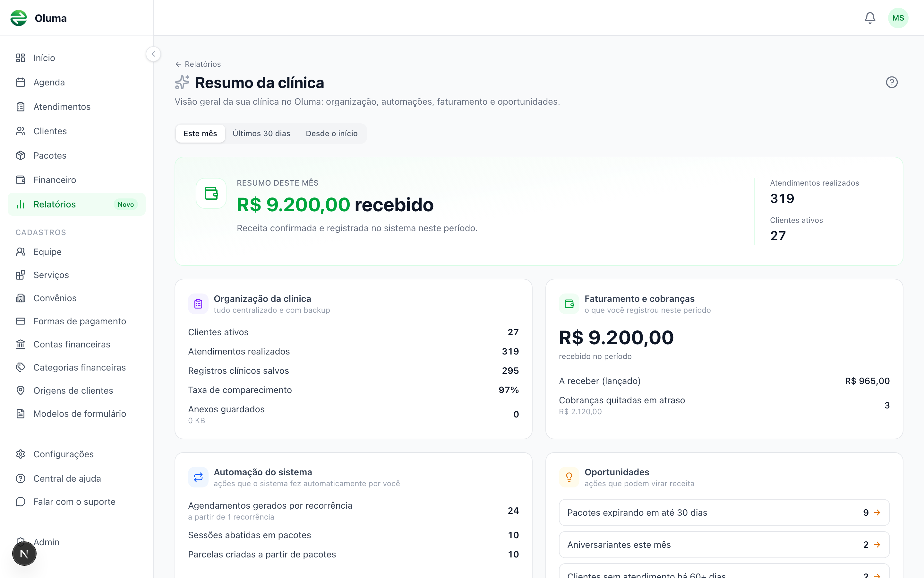This screenshot has height=578, width=924.
Task: Click Sessões abatidas em pacotes row
Action: 353,535
